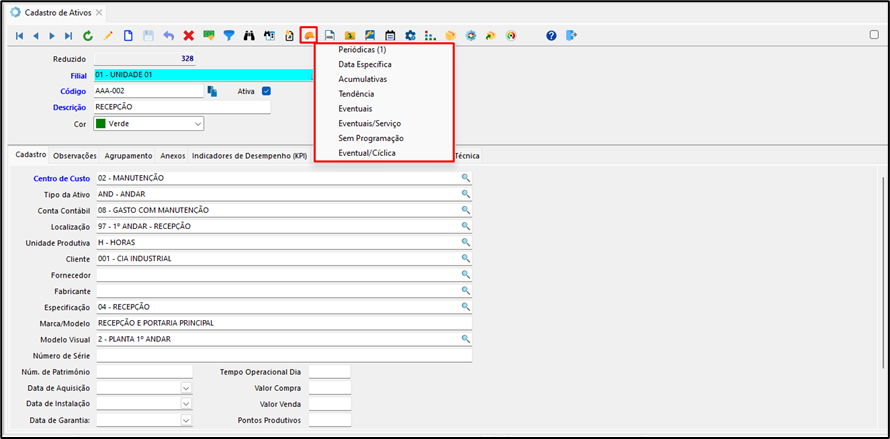Click the blue help question mark icon
Image resolution: width=890 pixels, height=439 pixels.
[551, 35]
